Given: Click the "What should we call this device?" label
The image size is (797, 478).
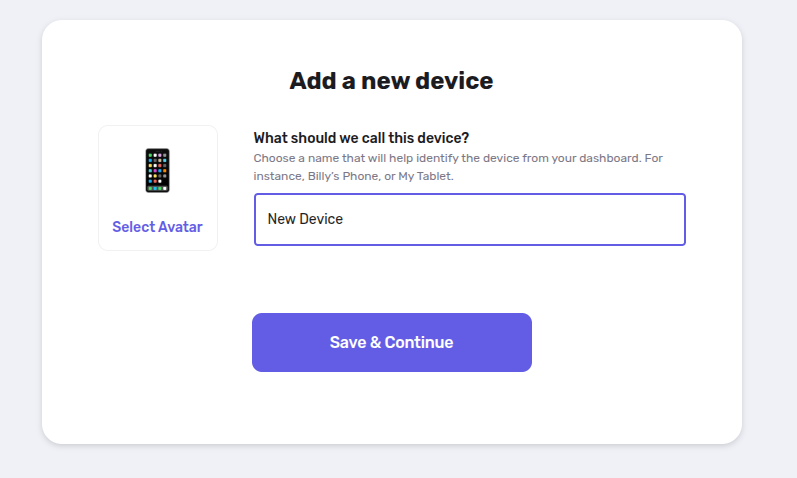Looking at the screenshot, I should (x=361, y=138).
